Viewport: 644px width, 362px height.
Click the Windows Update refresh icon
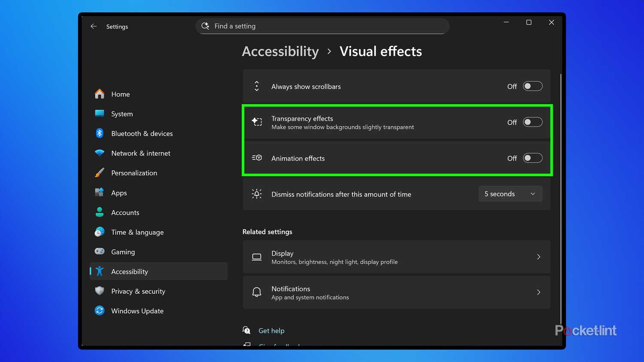[100, 311]
